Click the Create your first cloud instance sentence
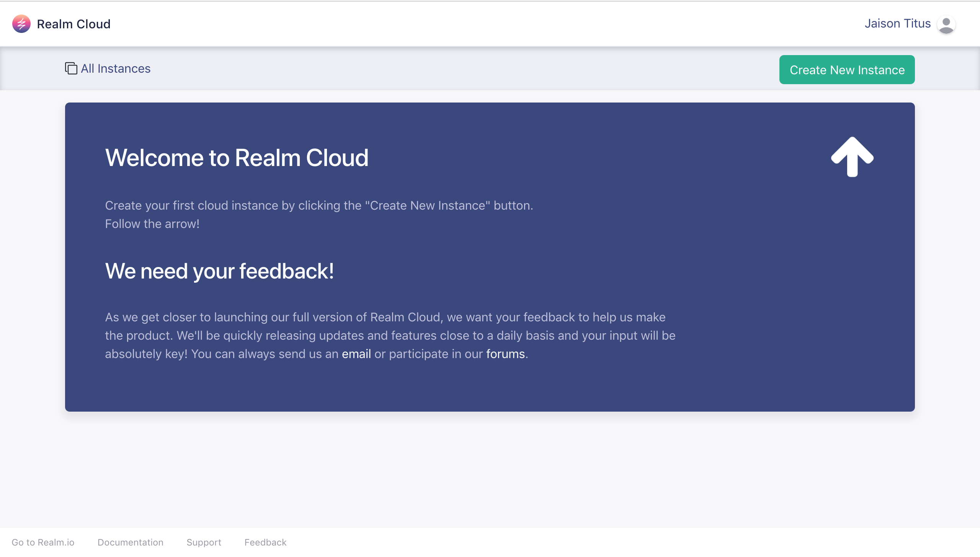This screenshot has width=980, height=557. (x=318, y=205)
